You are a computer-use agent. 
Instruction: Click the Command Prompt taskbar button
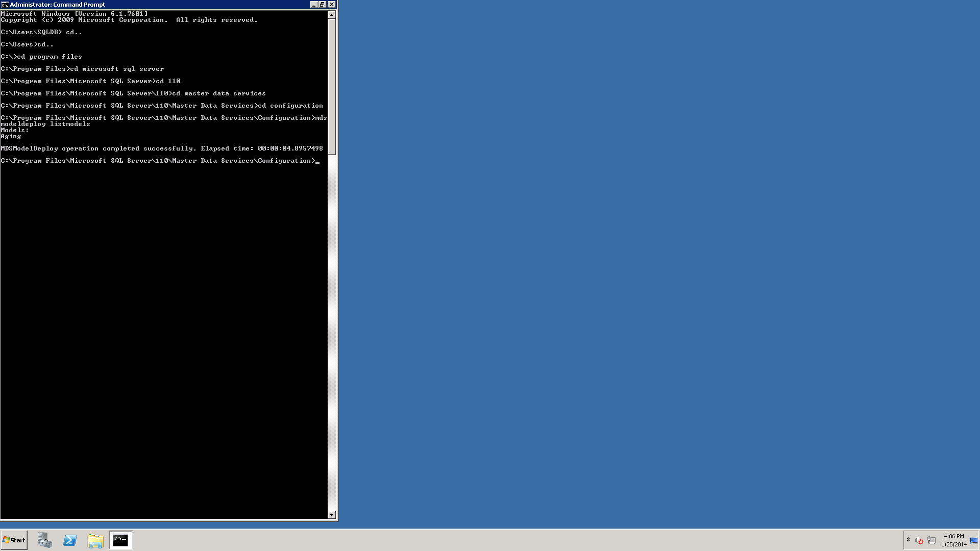pos(120,540)
